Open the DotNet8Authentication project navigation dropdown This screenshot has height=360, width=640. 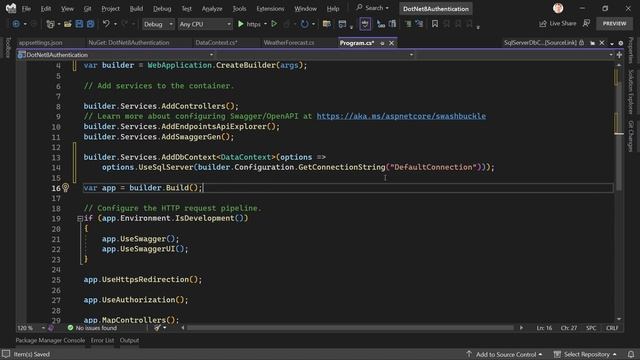pos(116,55)
